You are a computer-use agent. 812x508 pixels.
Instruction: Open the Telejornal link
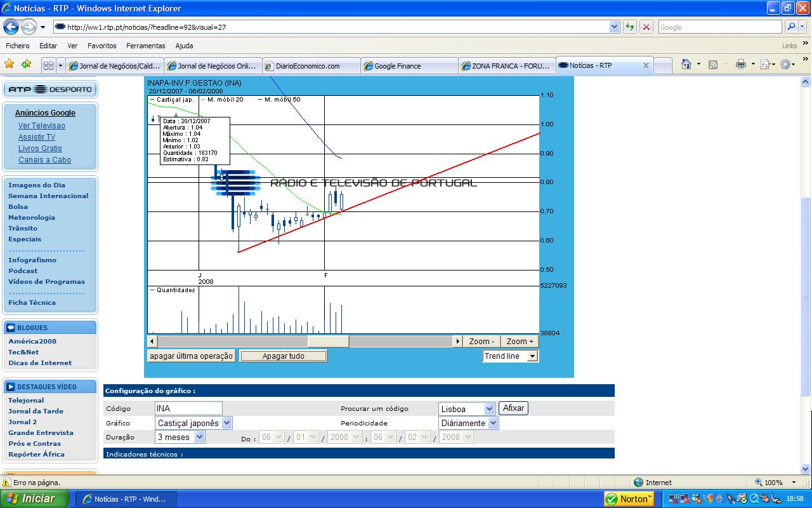[x=26, y=400]
